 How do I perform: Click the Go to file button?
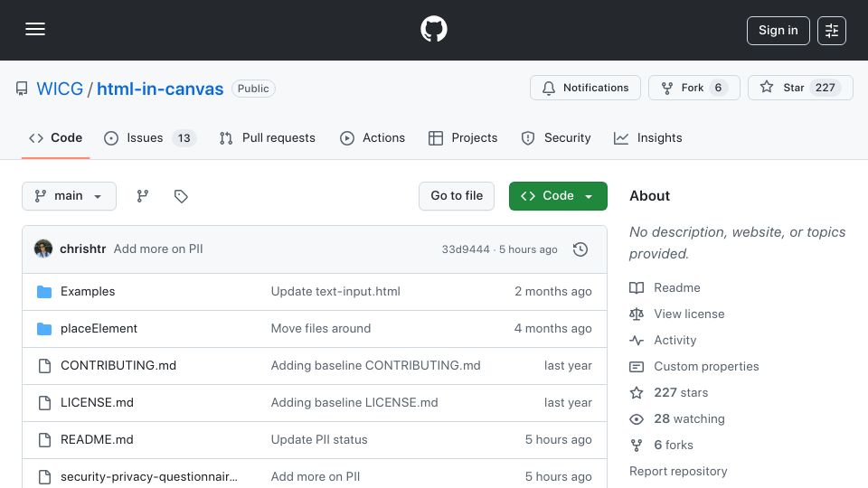[x=456, y=196]
